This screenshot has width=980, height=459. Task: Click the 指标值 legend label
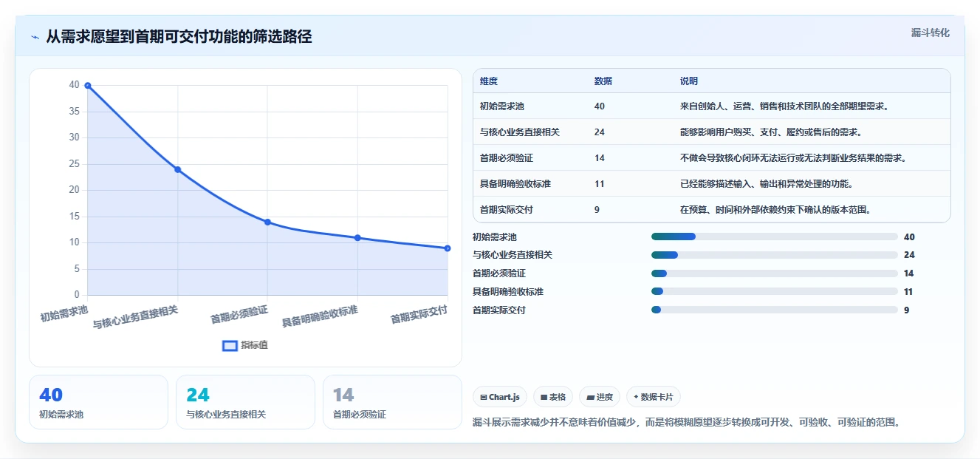coord(254,345)
